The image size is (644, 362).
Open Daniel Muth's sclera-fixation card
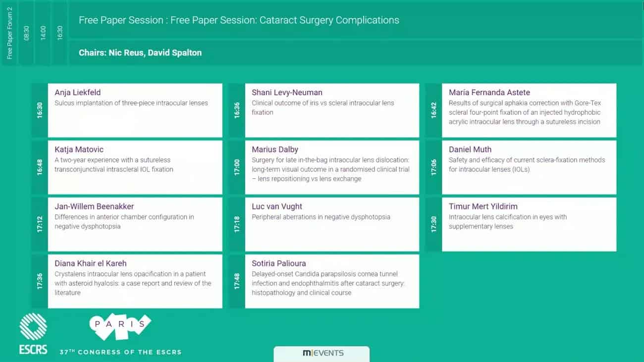tap(521, 167)
